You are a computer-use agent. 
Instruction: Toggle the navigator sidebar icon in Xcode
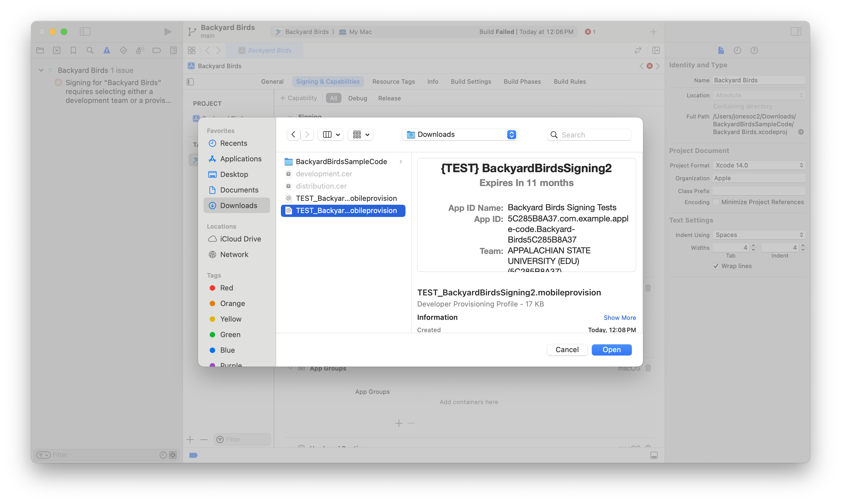point(85,32)
